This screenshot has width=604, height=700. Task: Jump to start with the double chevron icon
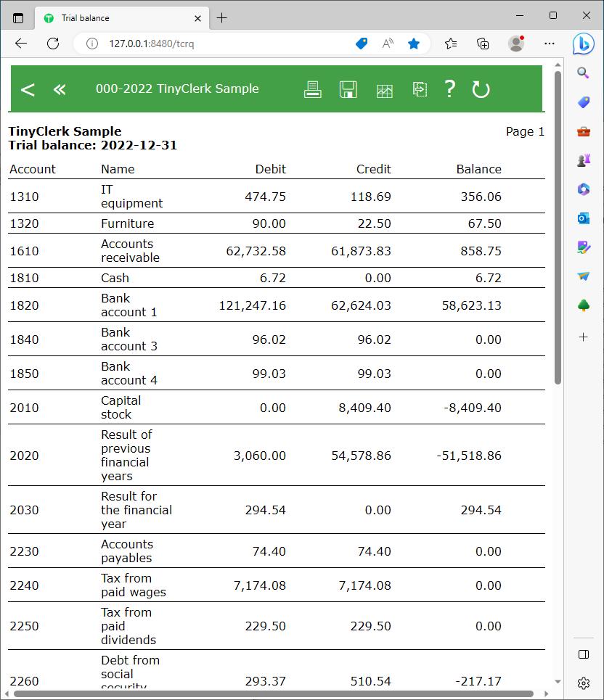click(x=60, y=89)
